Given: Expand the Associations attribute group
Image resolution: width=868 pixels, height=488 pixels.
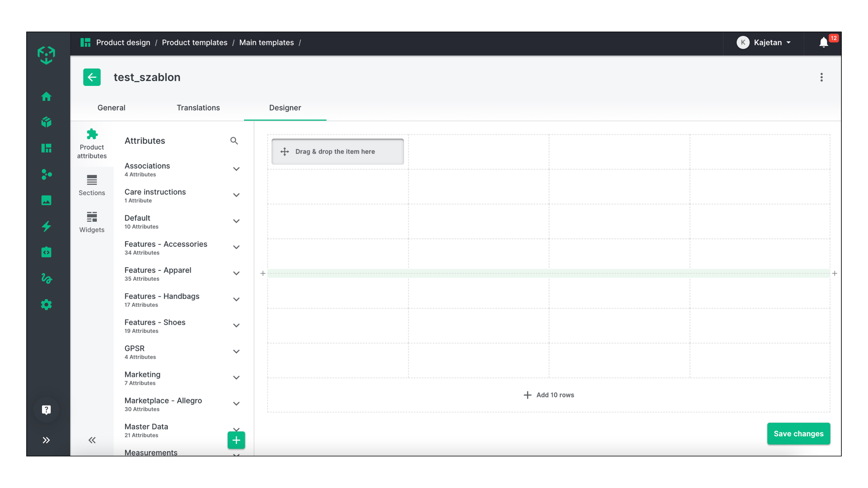Looking at the screenshot, I should coord(236,169).
